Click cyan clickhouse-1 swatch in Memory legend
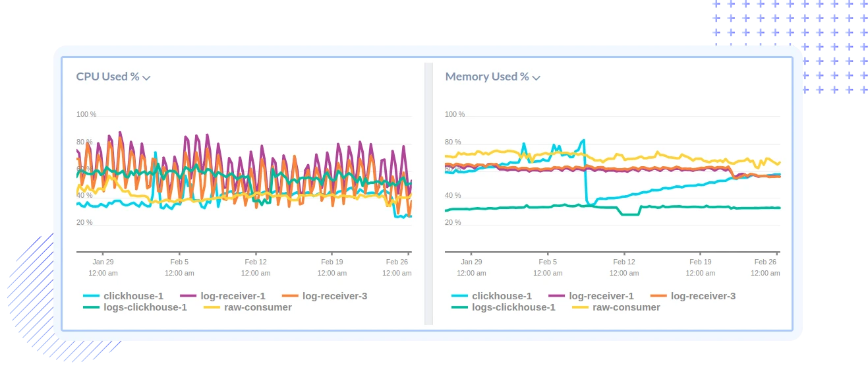Screen dimensions: 868x387 [460, 296]
